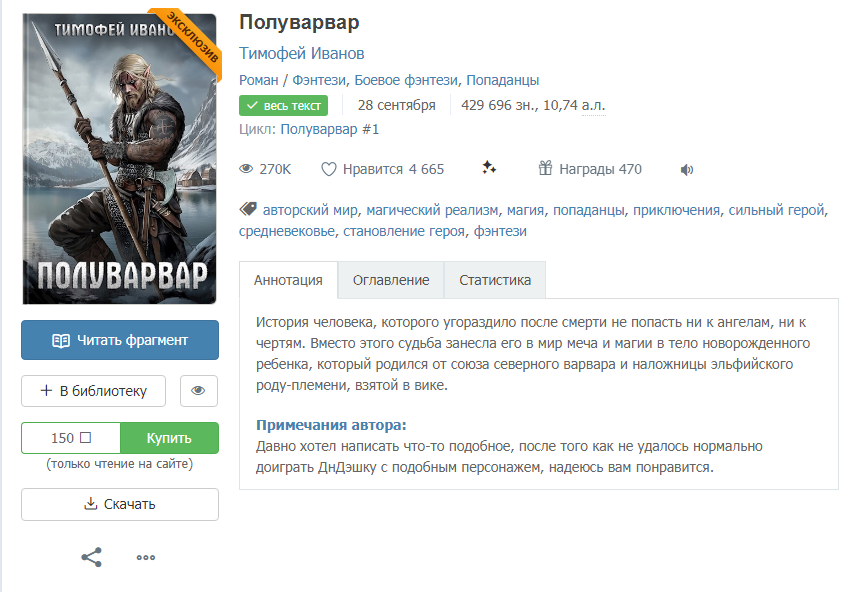Click the green Купить button

point(169,438)
